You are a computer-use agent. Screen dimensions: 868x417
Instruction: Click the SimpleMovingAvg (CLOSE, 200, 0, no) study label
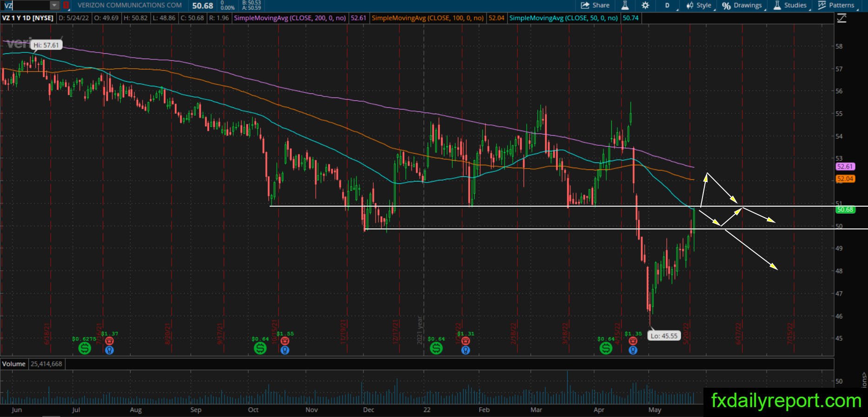click(290, 18)
